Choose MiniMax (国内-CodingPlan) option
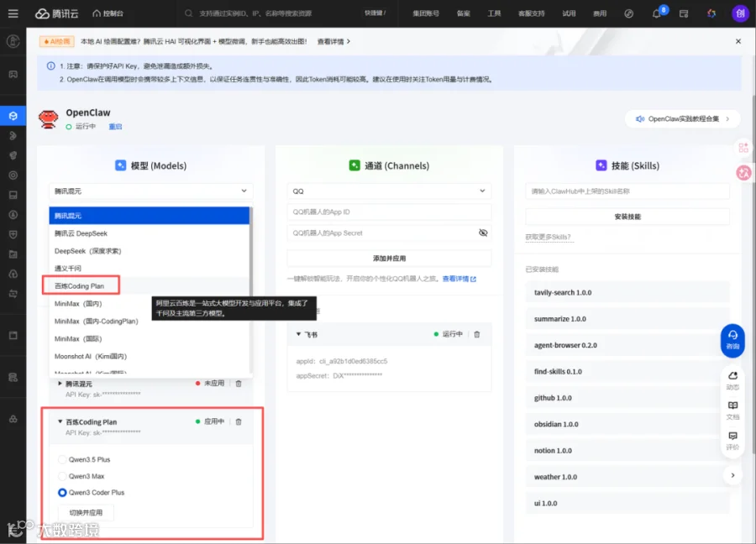The width and height of the screenshot is (756, 544). (x=149, y=321)
